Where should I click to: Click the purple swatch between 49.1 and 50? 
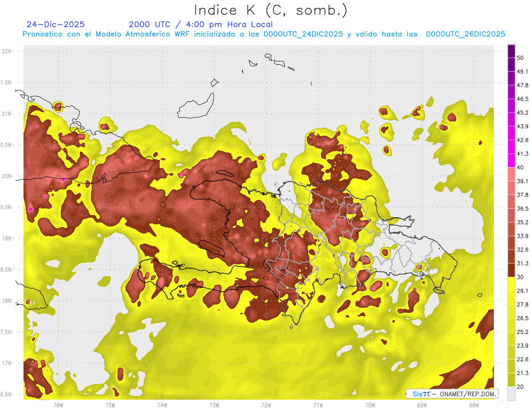[x=511, y=64]
